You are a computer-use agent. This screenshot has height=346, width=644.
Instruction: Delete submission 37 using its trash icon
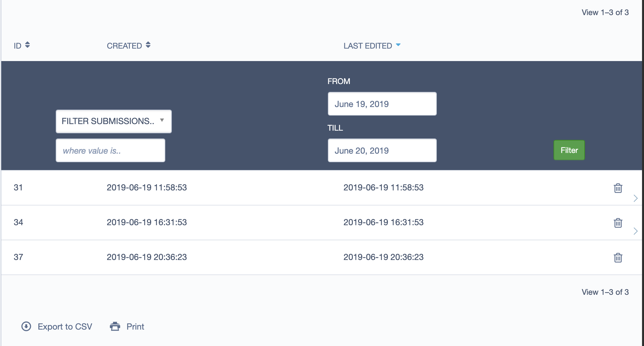point(618,257)
